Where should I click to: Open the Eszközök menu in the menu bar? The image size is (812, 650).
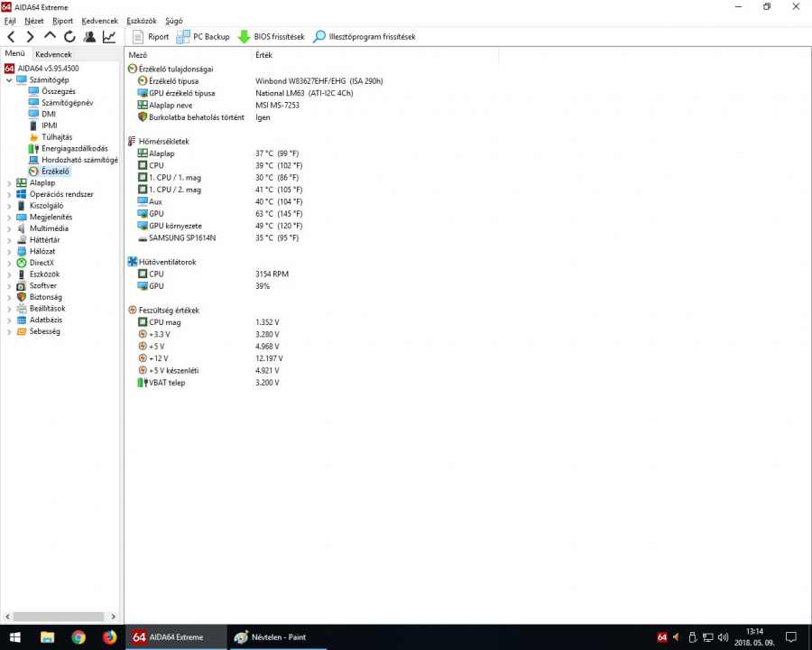(142, 21)
